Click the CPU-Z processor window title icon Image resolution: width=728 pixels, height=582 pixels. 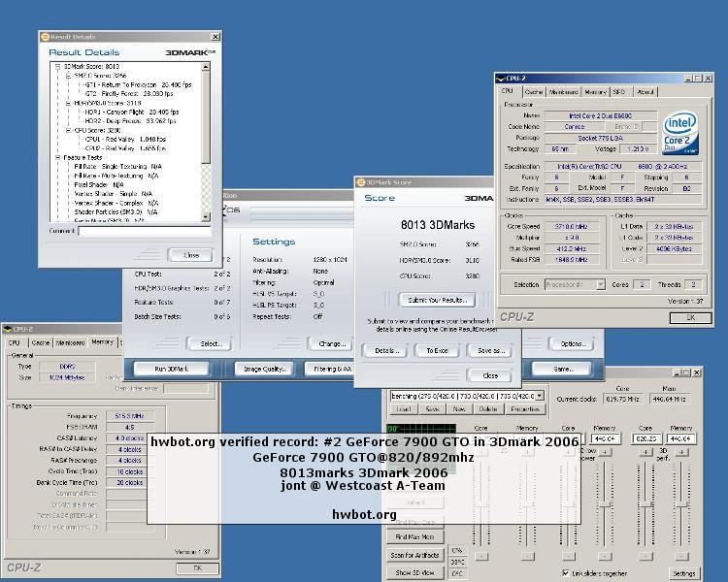501,79
